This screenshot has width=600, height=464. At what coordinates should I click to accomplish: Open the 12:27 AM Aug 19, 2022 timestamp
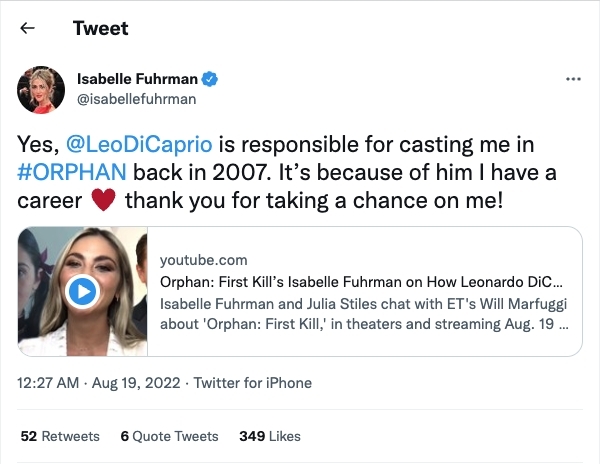(x=101, y=383)
